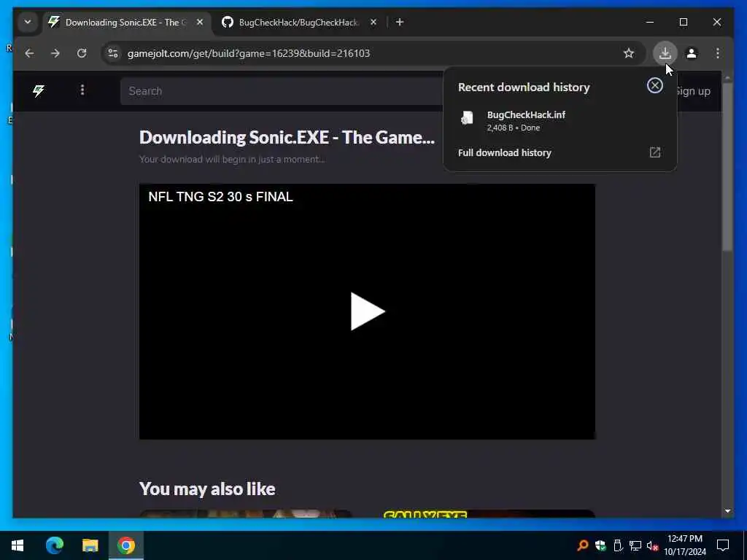Click the Sign up link
The width and height of the screenshot is (747, 560).
(693, 91)
